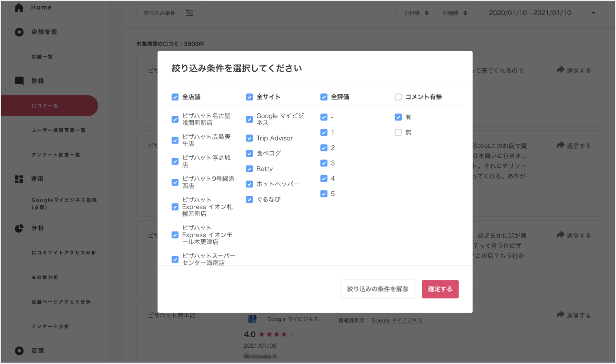616x364 pixels.
Task: Click the reply arrow icon for ピザハット厚木店 review
Action: (x=561, y=315)
